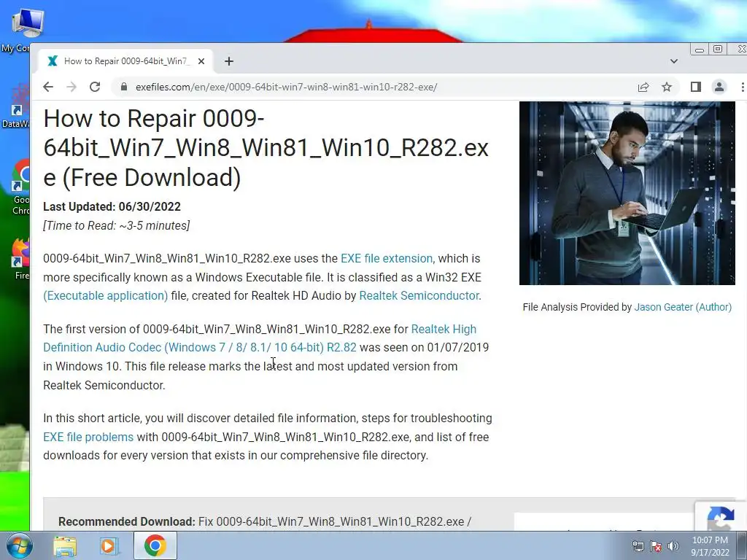Open the Chrome three-dot menu
Screen dimensions: 747x560
point(742,87)
